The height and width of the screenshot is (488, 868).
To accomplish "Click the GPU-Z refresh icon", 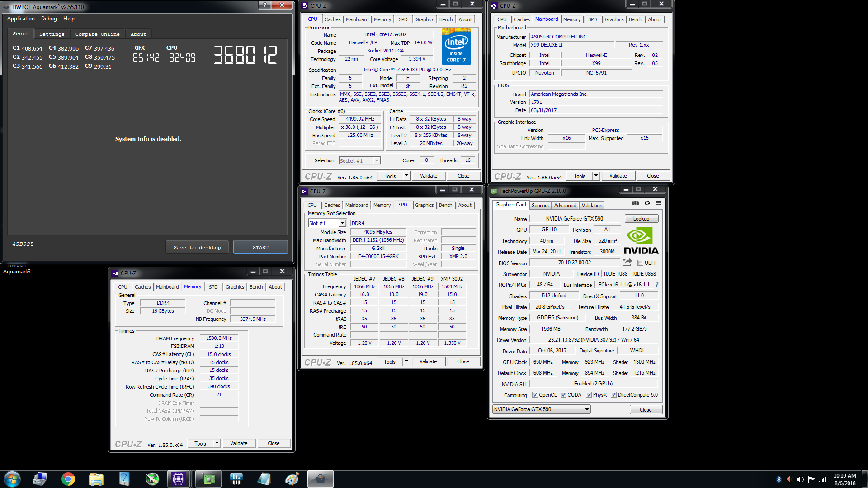I will (647, 203).
